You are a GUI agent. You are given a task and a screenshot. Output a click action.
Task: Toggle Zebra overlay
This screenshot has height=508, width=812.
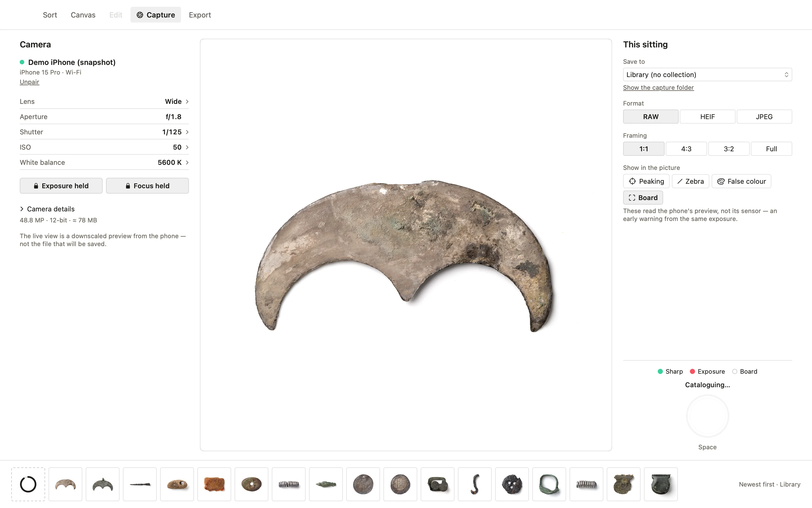click(690, 181)
